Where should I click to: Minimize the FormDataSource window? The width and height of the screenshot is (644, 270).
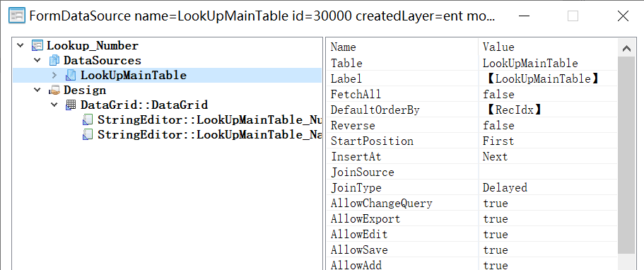coord(523,16)
